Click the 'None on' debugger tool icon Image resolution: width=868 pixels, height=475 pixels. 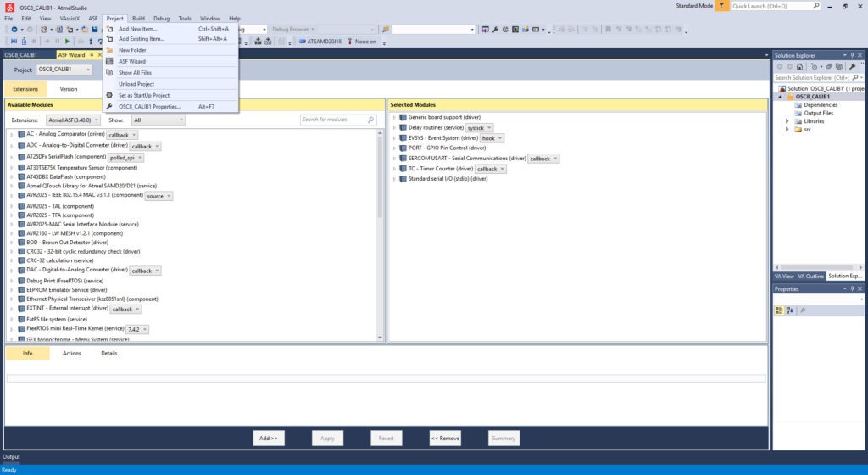350,42
